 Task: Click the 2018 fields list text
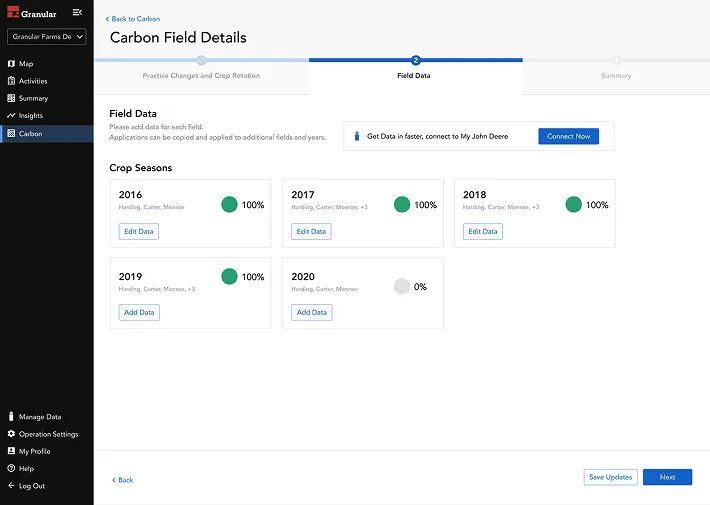click(501, 207)
